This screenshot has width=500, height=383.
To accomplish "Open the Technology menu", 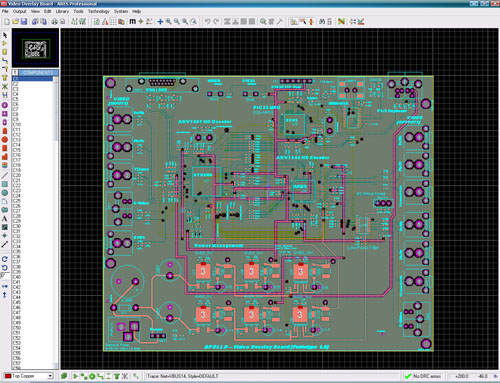I will (99, 11).
